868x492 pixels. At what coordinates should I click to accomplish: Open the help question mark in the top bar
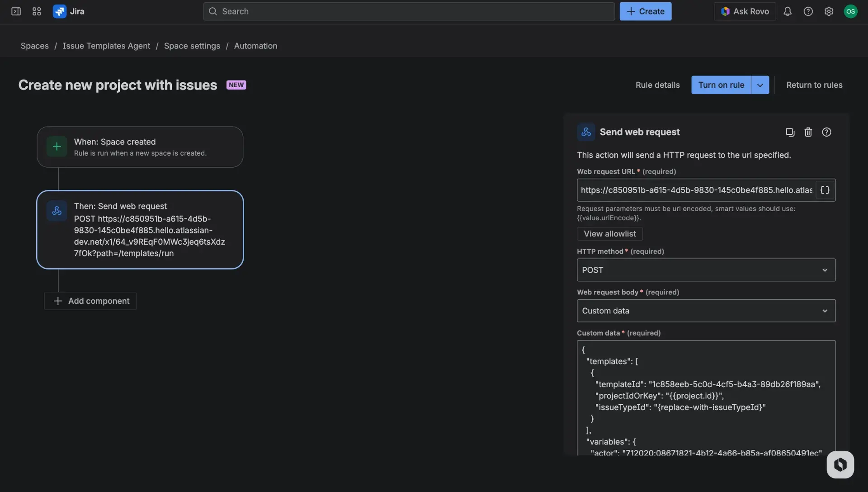808,11
